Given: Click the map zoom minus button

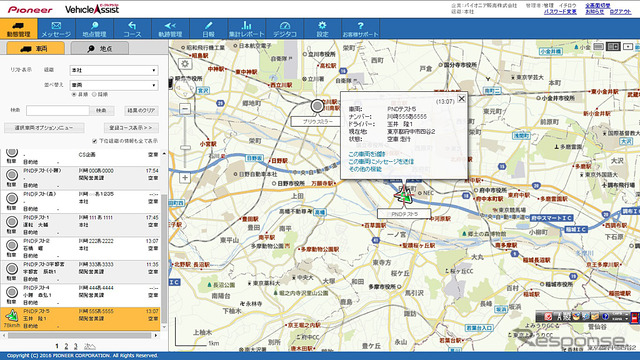Looking at the screenshot, I should [x=185, y=109].
